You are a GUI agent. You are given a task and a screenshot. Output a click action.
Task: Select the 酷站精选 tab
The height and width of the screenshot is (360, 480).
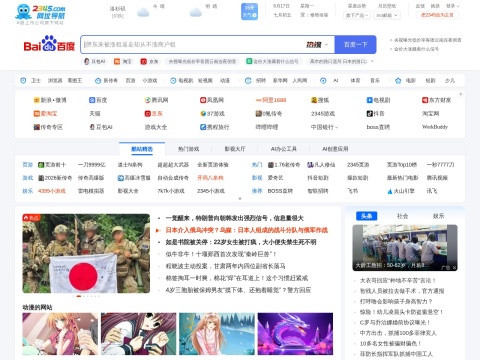(x=142, y=149)
